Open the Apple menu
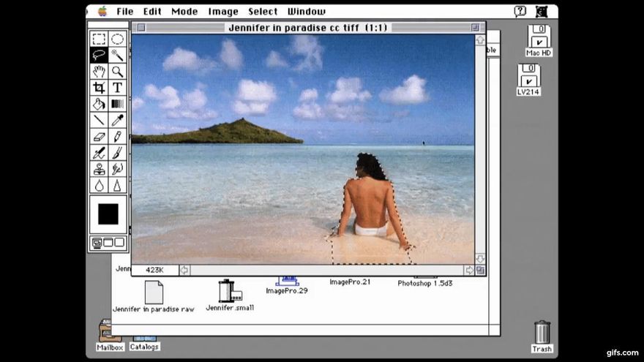Viewport: 644px width, 362px height. [x=102, y=11]
